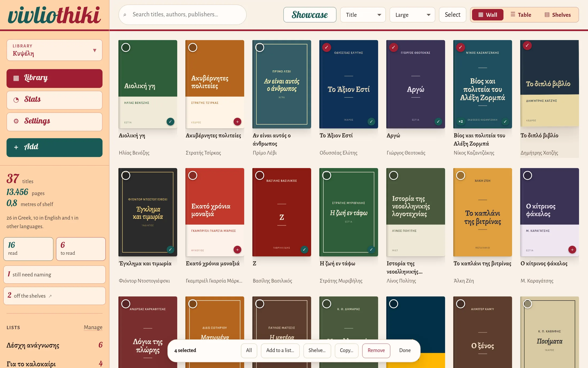
Task: Click read check badge on Αργώ cover
Action: tap(438, 122)
